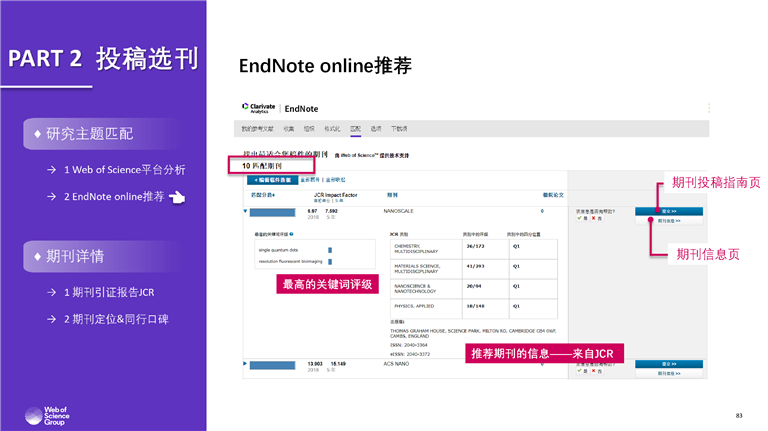Viewport: 768px width, 431px height.
Task: Click the 1 期刊引证报告JCR item
Action: pos(109,292)
